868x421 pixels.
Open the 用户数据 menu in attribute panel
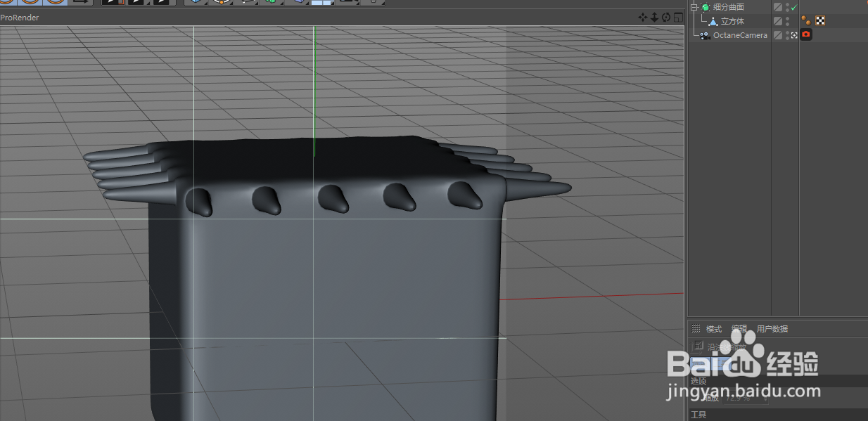pyautogui.click(x=772, y=329)
